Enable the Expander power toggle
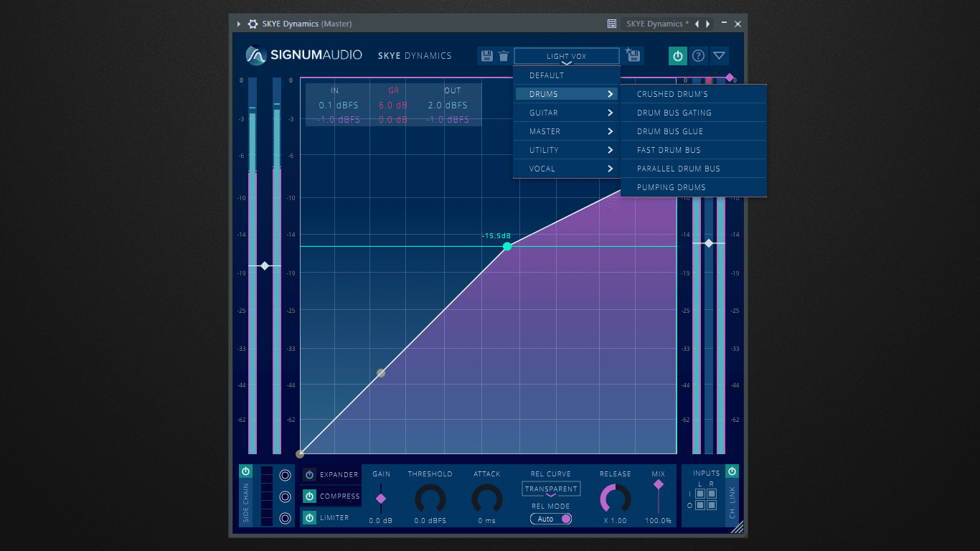 coord(309,475)
